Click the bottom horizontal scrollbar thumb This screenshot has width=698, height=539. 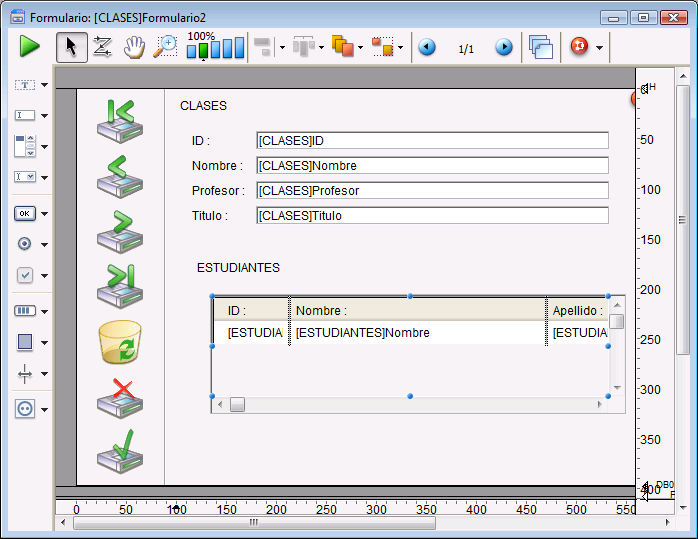(x=254, y=522)
